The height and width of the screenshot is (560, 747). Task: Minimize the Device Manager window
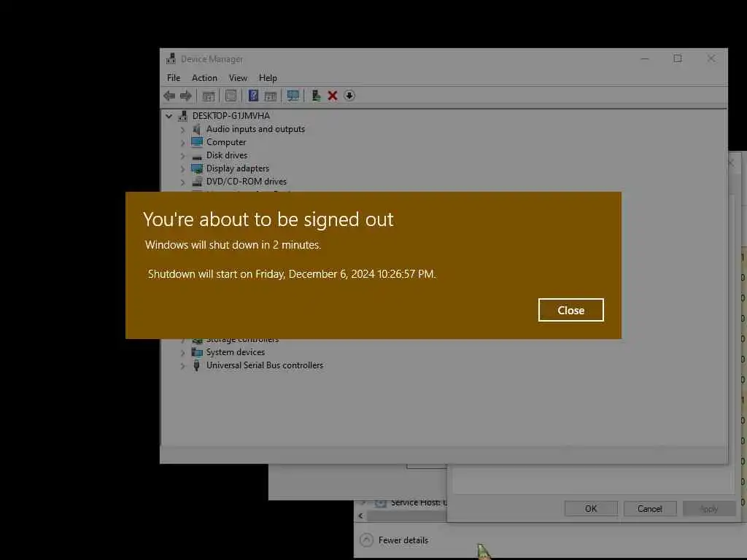[645, 58]
